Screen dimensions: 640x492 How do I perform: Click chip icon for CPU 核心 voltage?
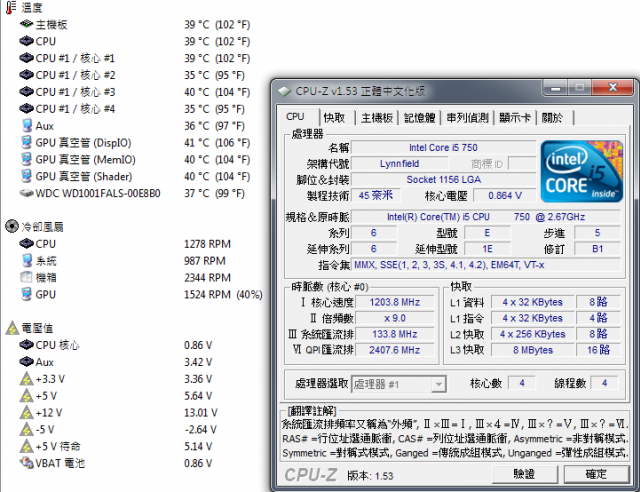26,345
